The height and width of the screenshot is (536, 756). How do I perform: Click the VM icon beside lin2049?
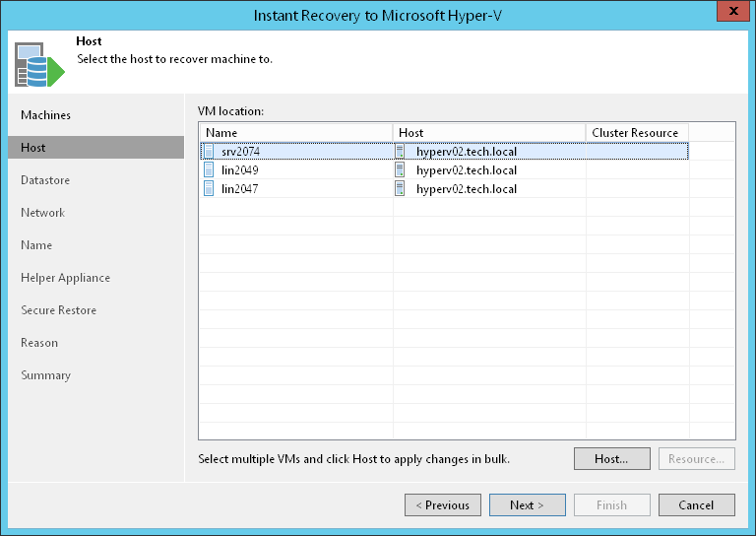(x=209, y=169)
